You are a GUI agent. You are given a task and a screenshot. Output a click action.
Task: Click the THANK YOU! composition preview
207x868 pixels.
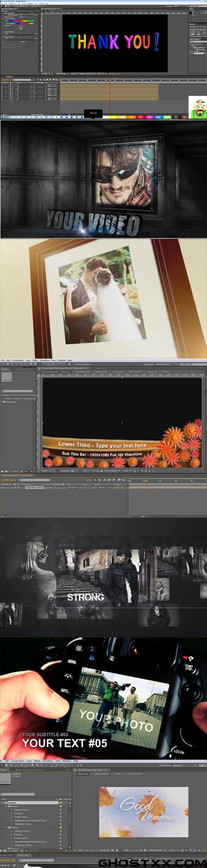(115, 43)
